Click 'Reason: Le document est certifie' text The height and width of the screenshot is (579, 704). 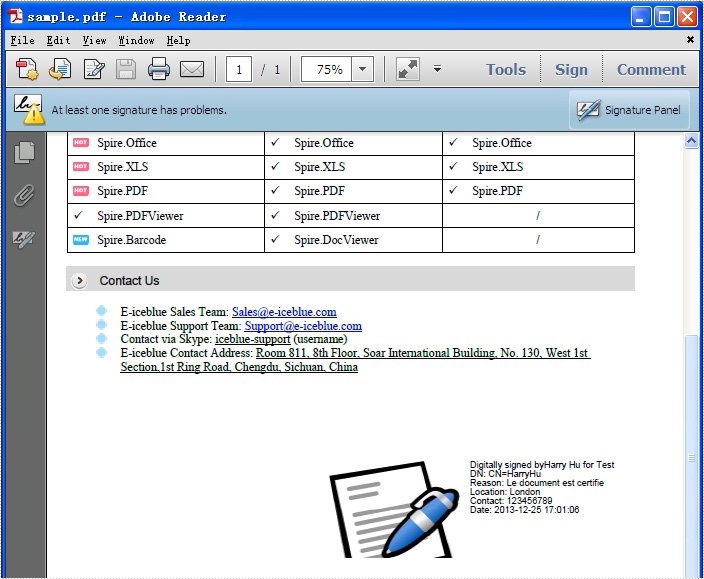coord(537,483)
